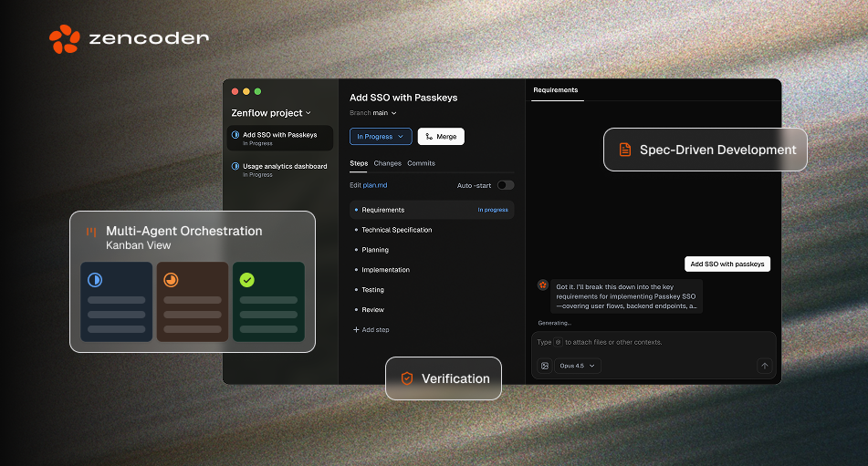The height and width of the screenshot is (466, 868).
Task: Switch to the Changes tab
Action: tap(387, 163)
